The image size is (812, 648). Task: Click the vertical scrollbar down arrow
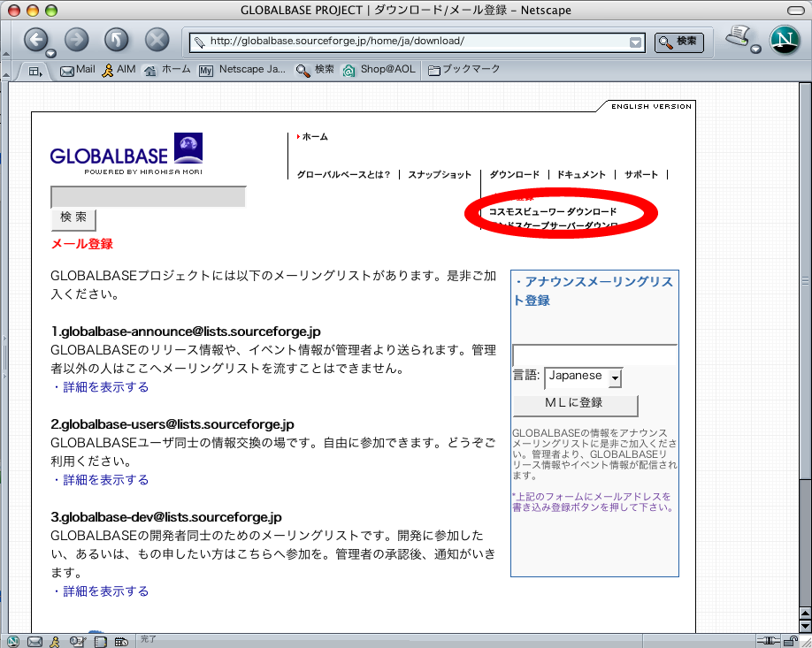tap(805, 627)
